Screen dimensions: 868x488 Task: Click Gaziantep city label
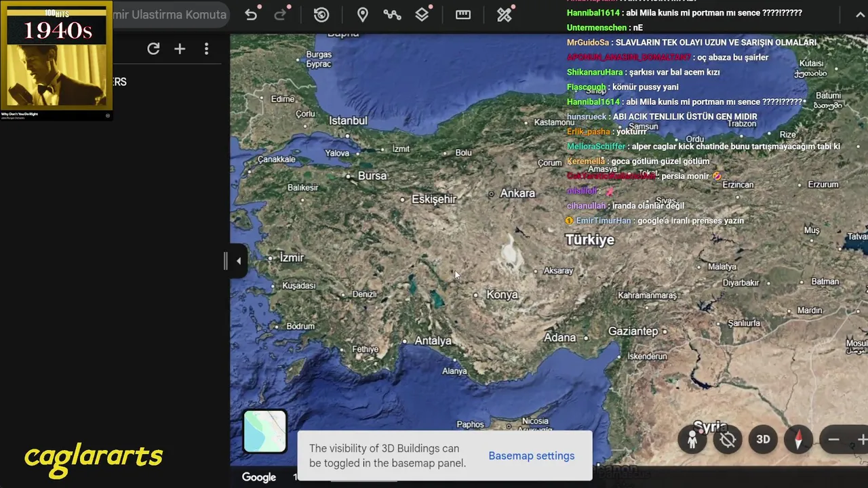[x=633, y=331]
